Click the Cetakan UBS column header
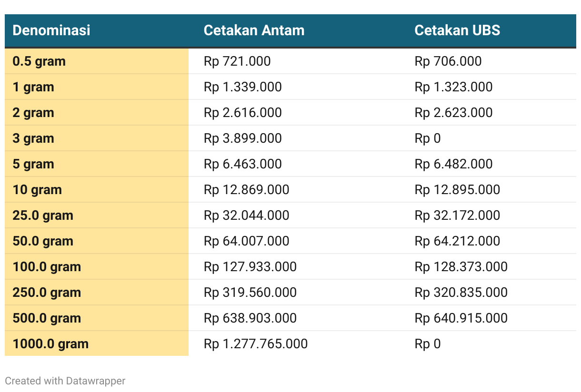The height and width of the screenshot is (392, 581). (457, 30)
